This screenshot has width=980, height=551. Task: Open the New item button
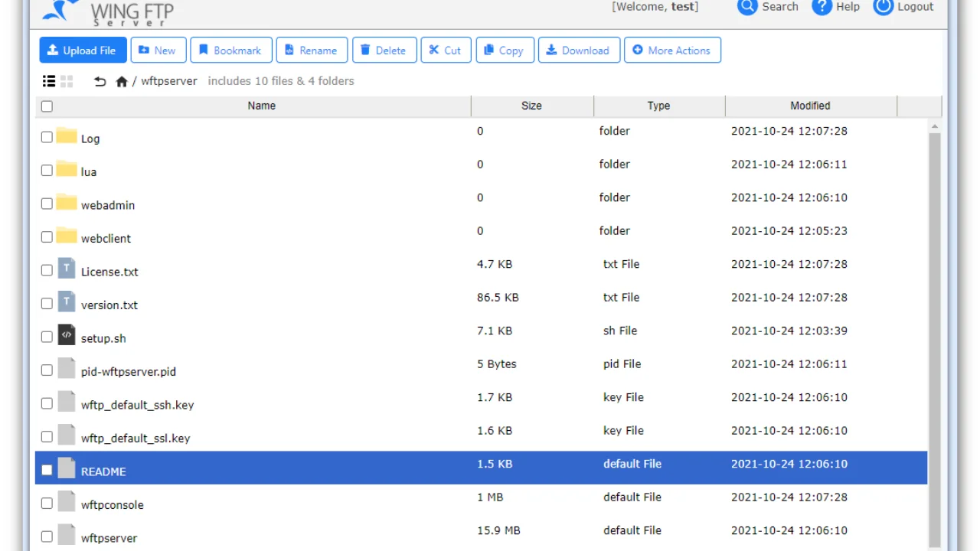158,50
